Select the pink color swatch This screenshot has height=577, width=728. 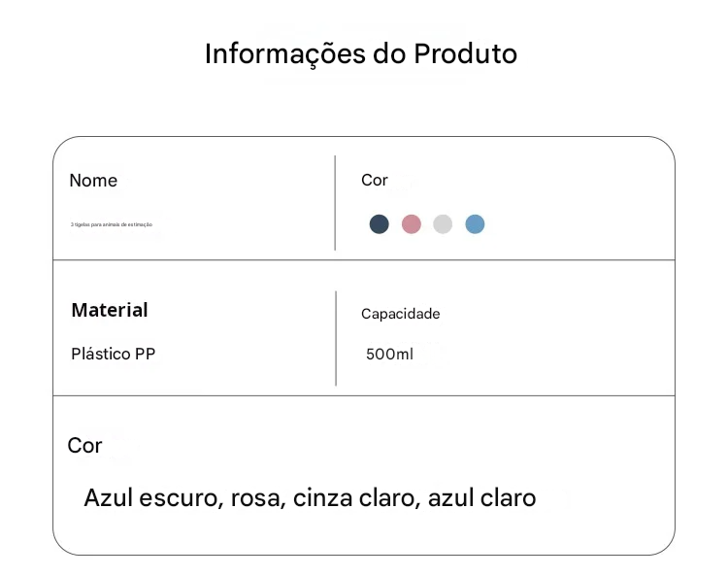[x=412, y=224]
